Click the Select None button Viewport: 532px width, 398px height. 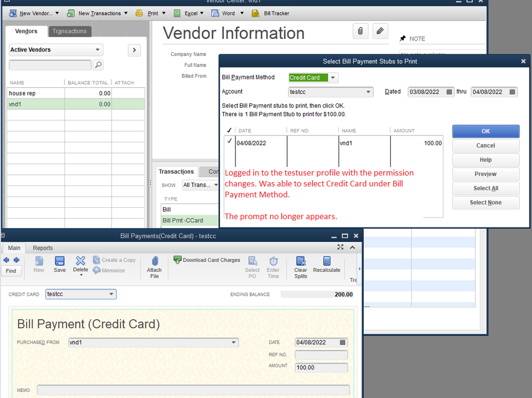tap(486, 202)
